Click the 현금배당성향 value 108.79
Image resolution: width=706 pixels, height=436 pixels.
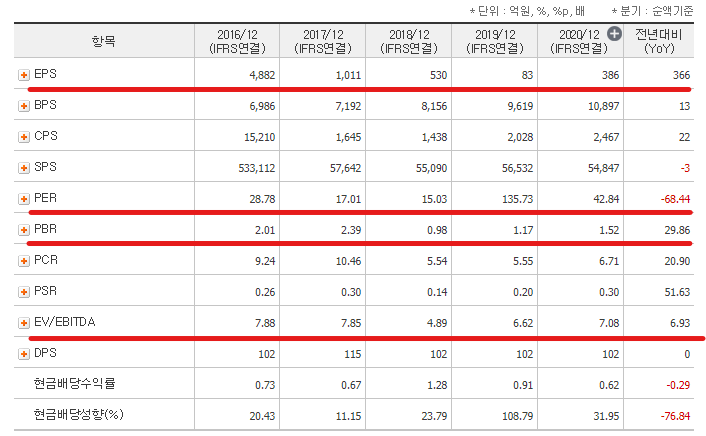tap(517, 416)
